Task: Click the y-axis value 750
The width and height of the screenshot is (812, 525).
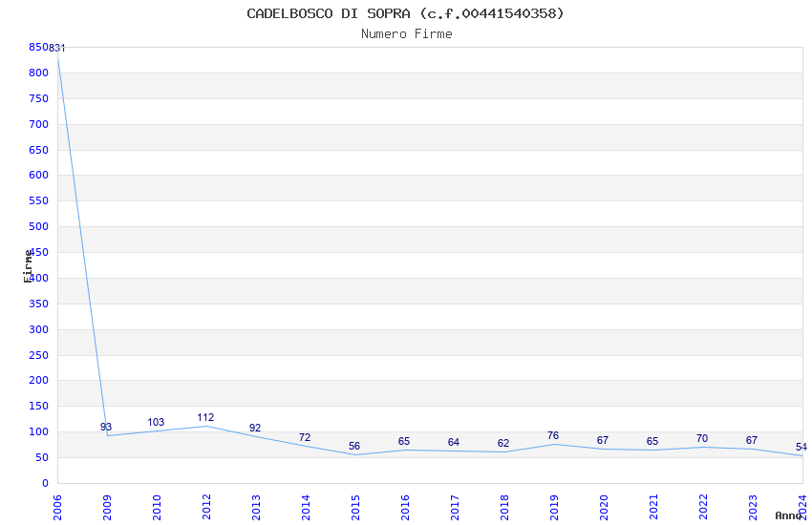Action: 39,98
